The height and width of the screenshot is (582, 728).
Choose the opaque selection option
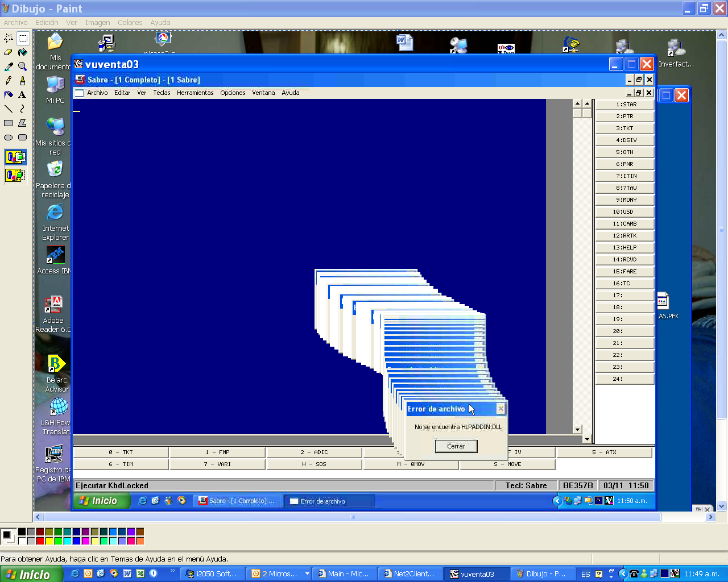pyautogui.click(x=15, y=157)
